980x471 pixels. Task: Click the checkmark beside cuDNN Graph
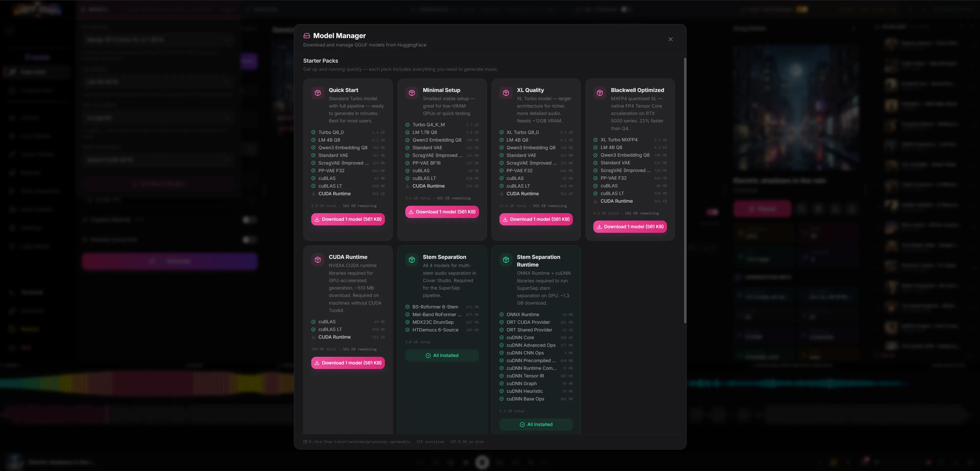[502, 384]
